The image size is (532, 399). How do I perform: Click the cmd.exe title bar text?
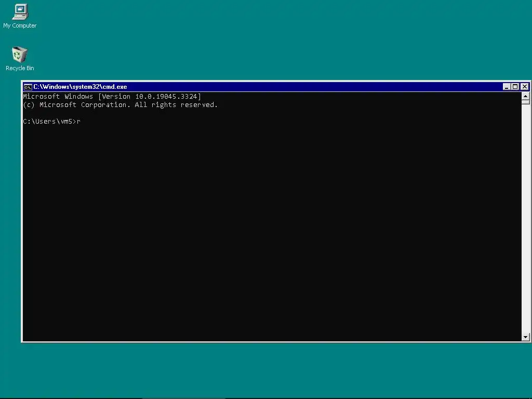click(80, 87)
